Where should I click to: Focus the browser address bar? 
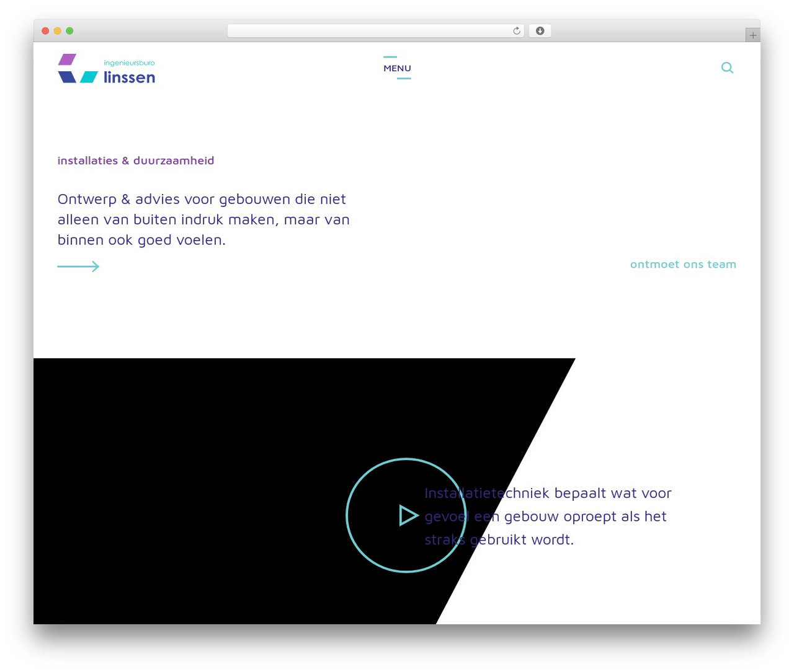pyautogui.click(x=376, y=31)
